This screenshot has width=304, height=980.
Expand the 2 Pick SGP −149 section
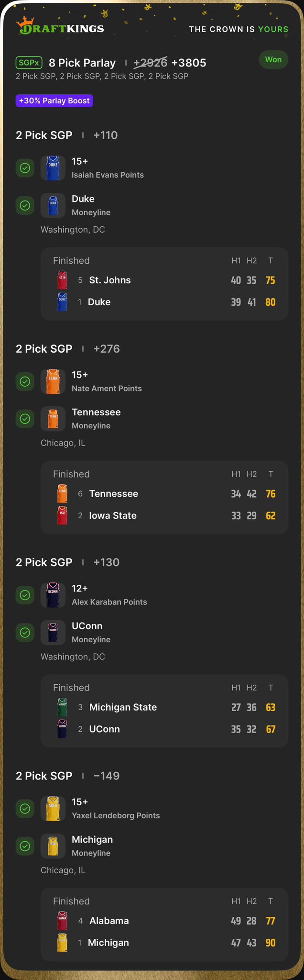67,776
